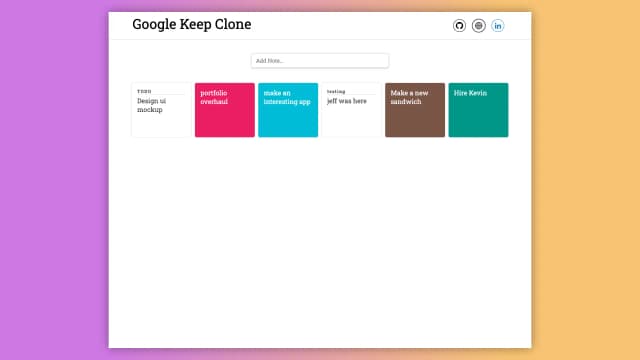Focus the Add Note input field

point(320,61)
